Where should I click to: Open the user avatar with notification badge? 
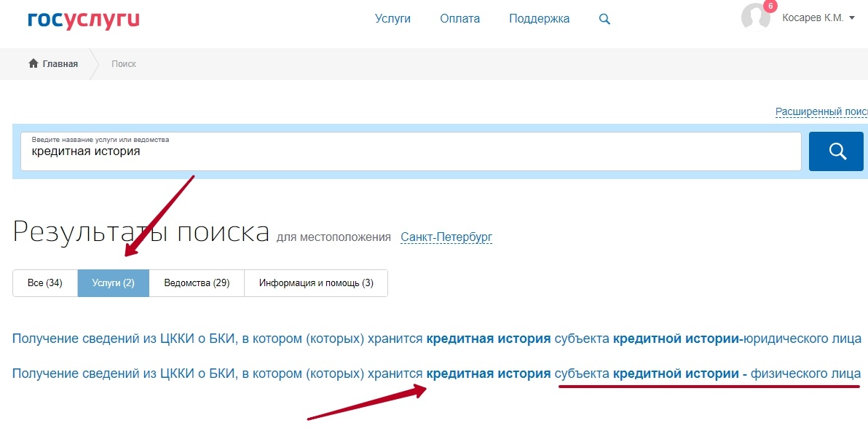(756, 16)
